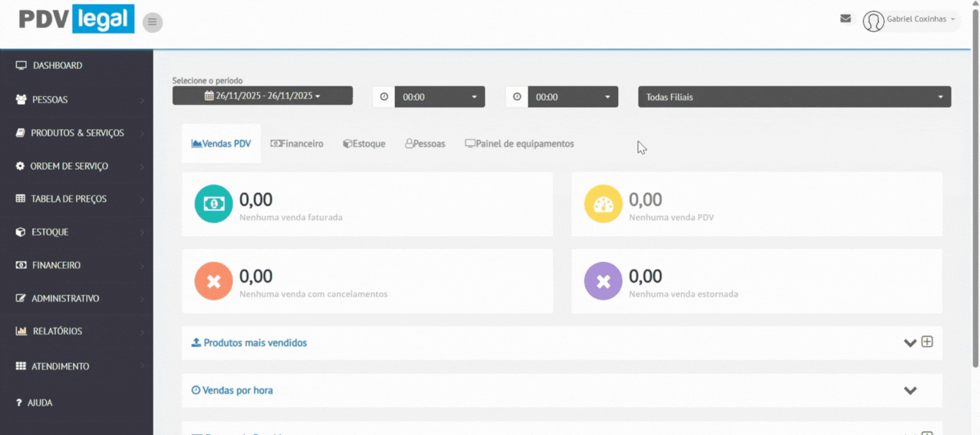Click the Gabriel Coxinhas user avatar
Viewport: 980px width, 435px height.
[873, 21]
